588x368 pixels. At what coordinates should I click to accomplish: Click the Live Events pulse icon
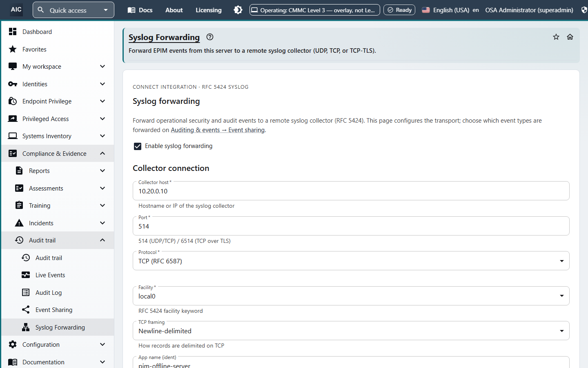click(26, 275)
